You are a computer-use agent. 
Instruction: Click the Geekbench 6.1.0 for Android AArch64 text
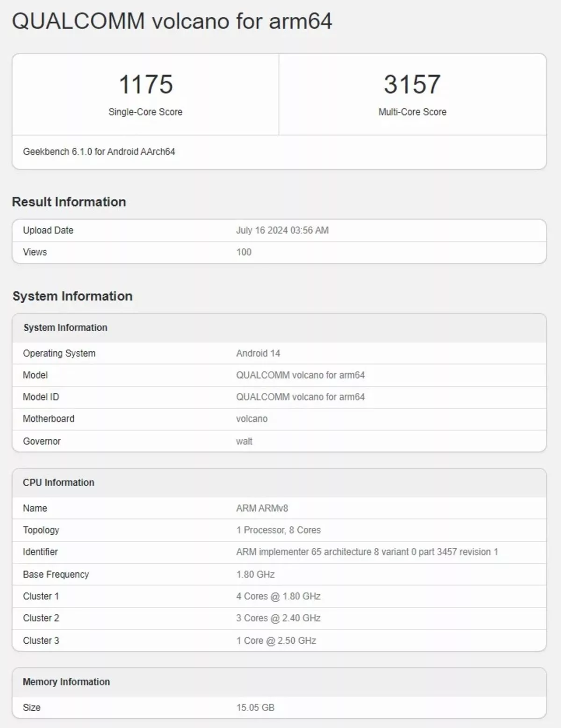pos(99,152)
